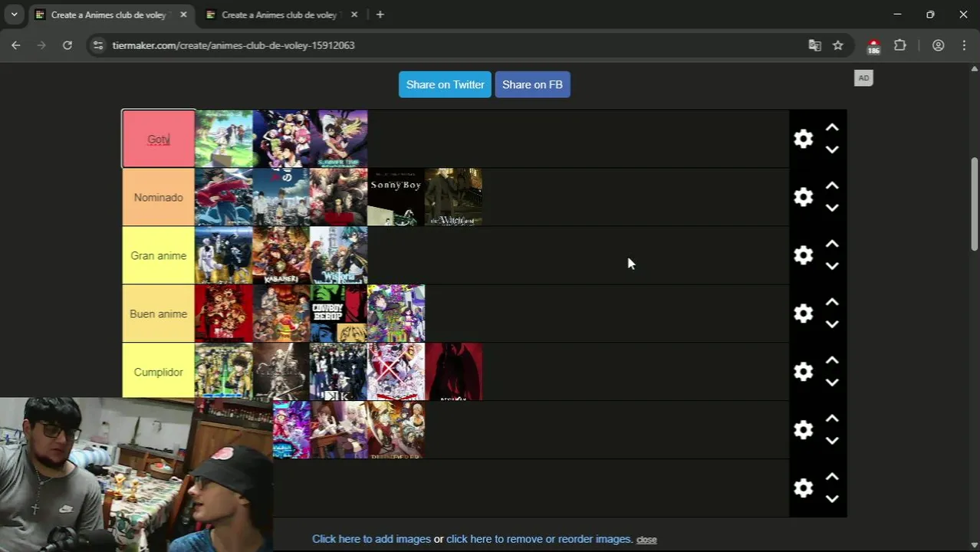
Task: Move the Cumplidor tier up
Action: coord(832,361)
